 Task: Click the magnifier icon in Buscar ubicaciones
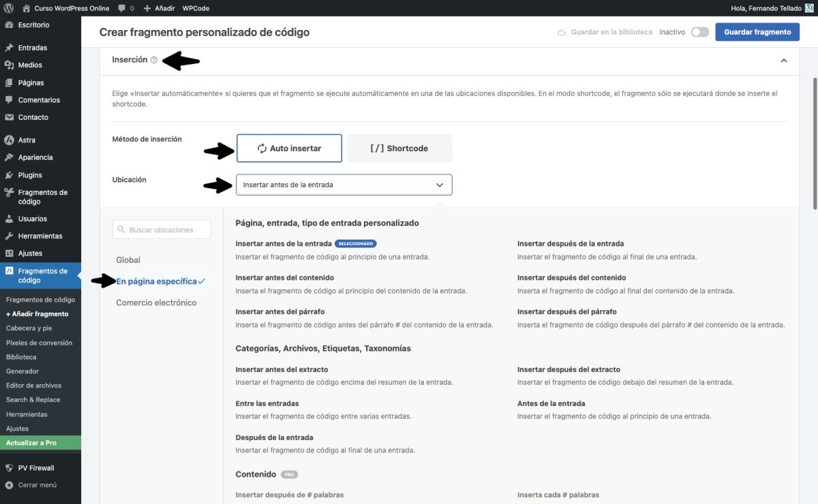tap(122, 230)
